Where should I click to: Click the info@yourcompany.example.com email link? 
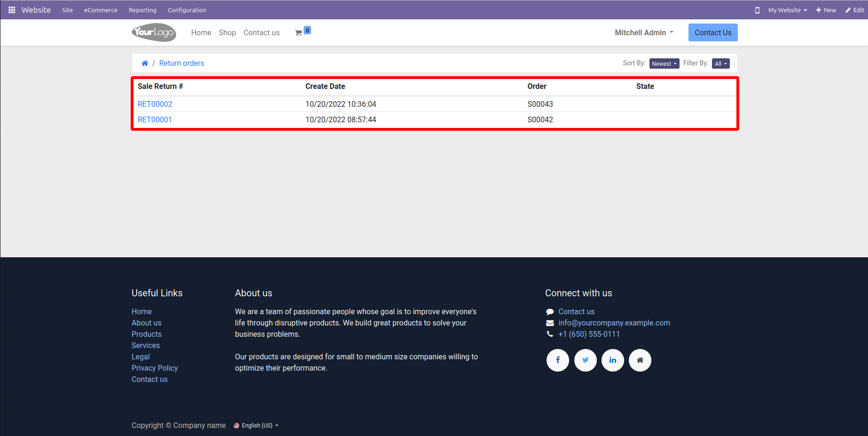[614, 323]
